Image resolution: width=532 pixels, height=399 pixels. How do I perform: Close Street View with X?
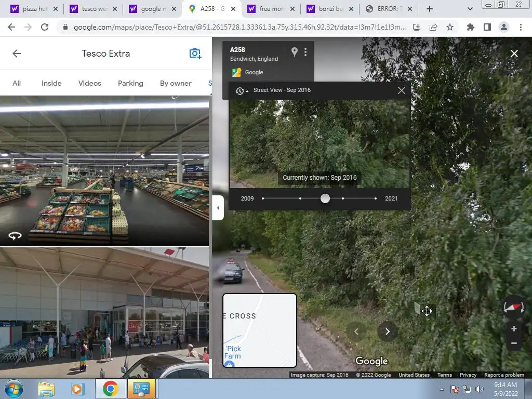514,54
